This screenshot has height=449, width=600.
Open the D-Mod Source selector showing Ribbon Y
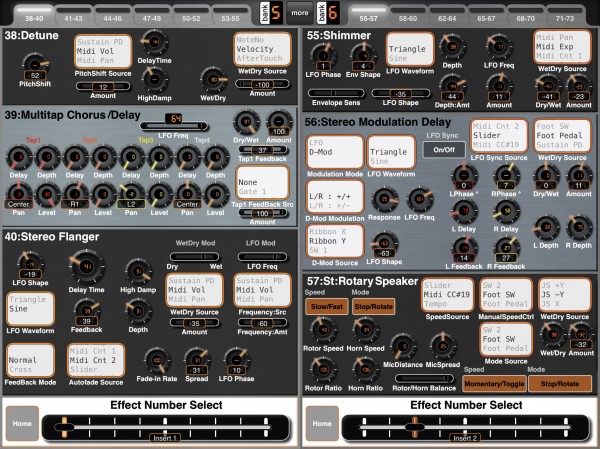[x=335, y=241]
